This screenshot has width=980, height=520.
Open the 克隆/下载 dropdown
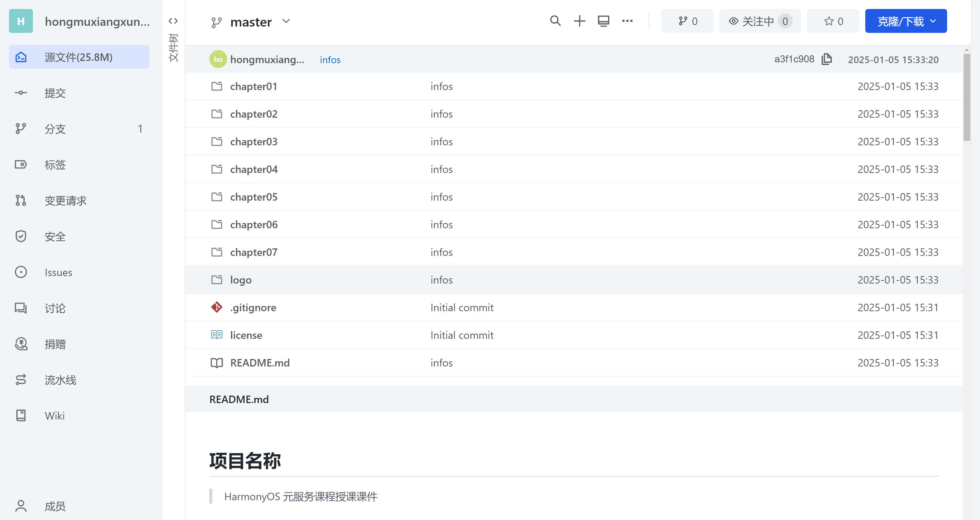click(x=905, y=21)
